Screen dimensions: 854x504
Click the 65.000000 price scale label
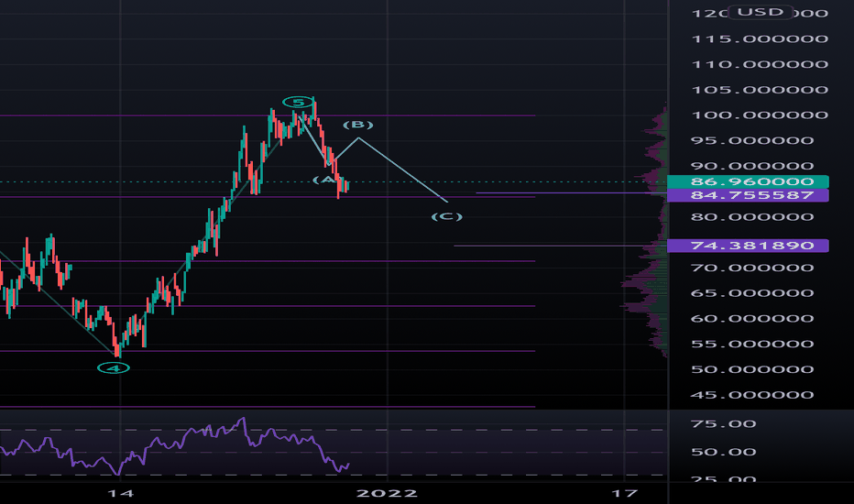752,293
